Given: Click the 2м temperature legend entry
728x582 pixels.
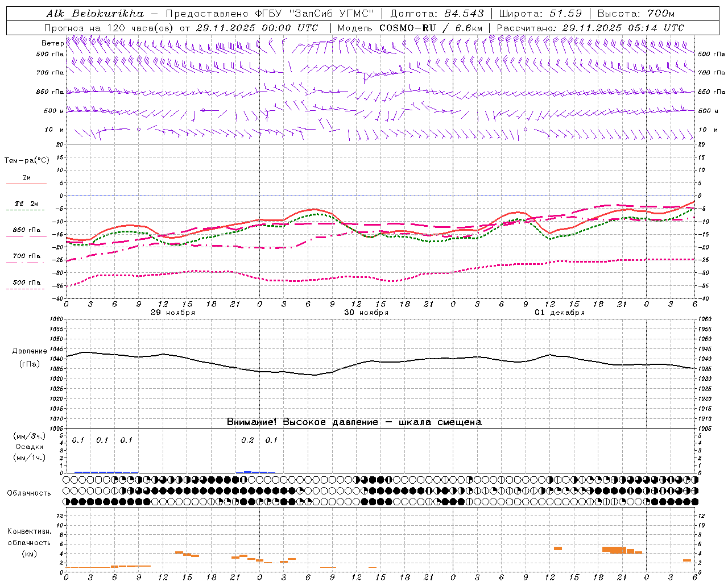Looking at the screenshot, I should [x=27, y=178].
